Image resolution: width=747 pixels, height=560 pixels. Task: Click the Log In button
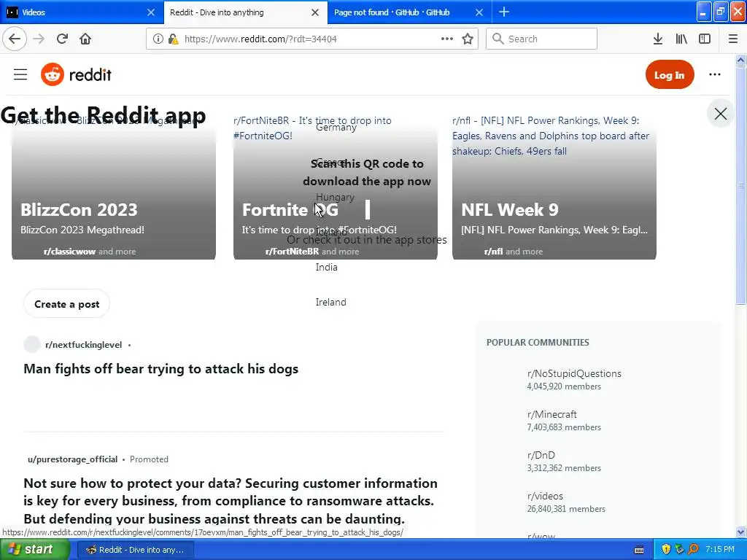(670, 74)
